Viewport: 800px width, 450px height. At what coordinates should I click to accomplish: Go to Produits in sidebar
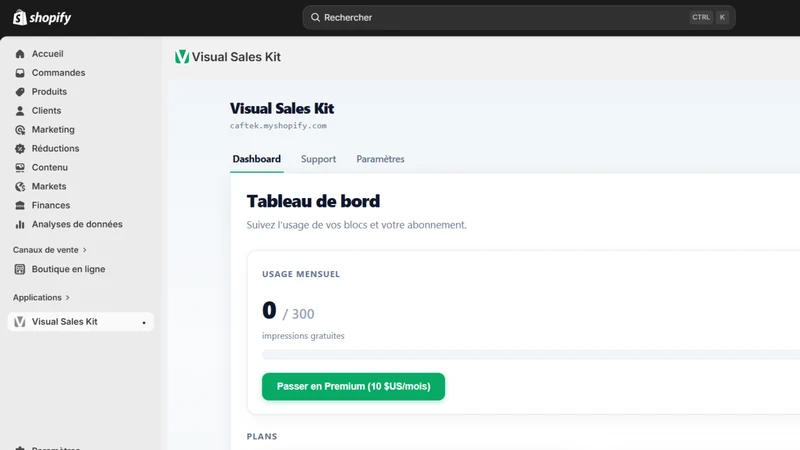coord(49,91)
